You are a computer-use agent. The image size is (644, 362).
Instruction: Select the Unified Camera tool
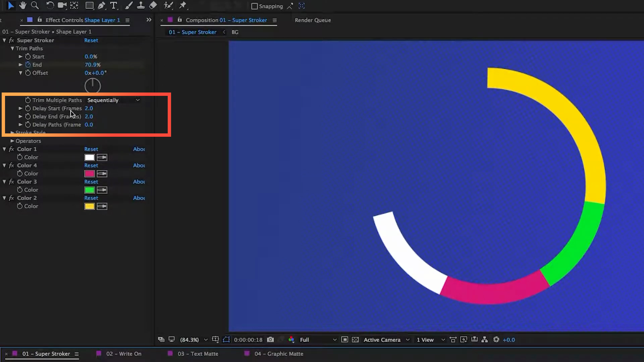62,5
